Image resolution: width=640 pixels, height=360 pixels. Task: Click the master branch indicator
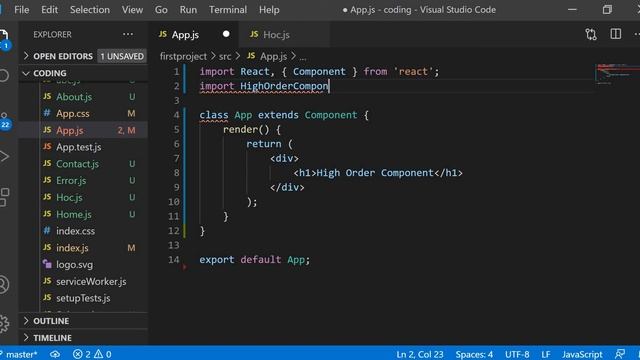19,354
